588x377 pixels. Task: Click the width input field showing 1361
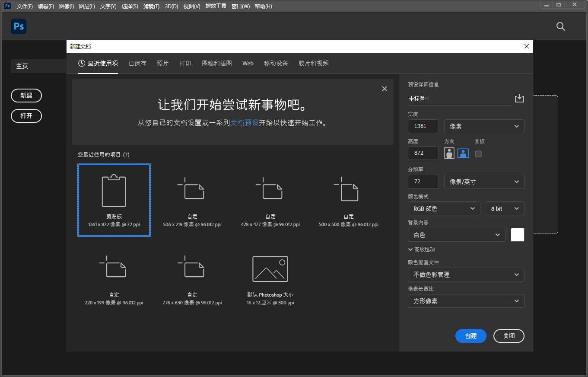pos(423,126)
